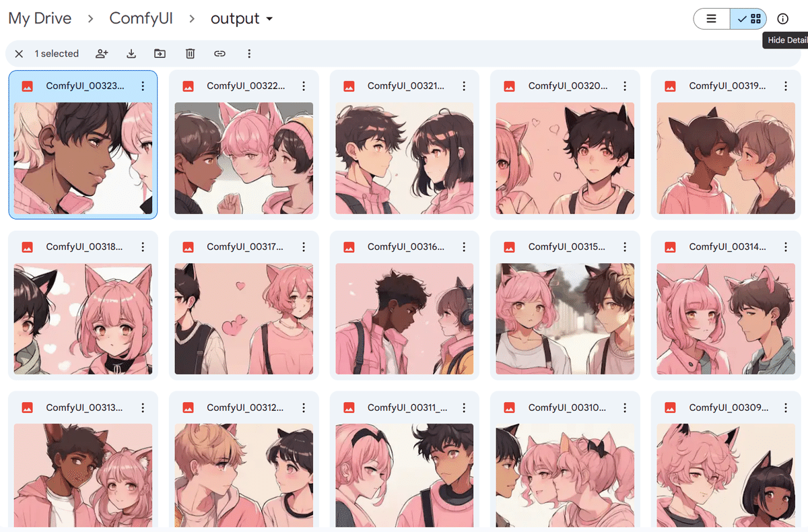Clear the selection with the X icon
The image size is (808, 532).
19,54
